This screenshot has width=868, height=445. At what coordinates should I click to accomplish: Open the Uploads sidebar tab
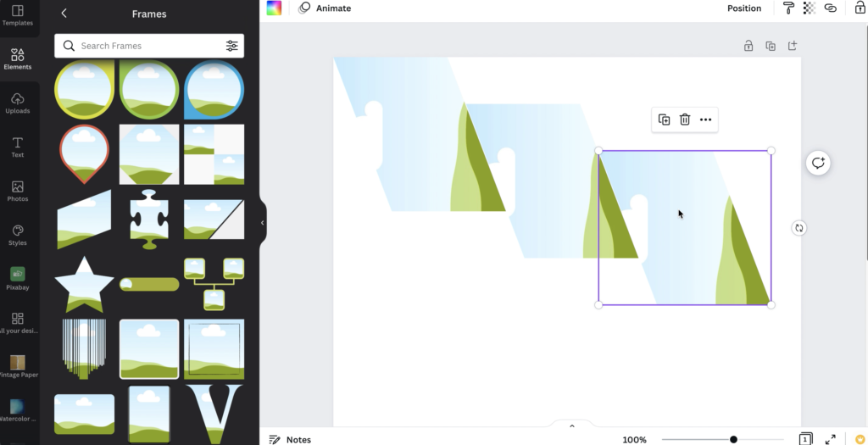[18, 103]
